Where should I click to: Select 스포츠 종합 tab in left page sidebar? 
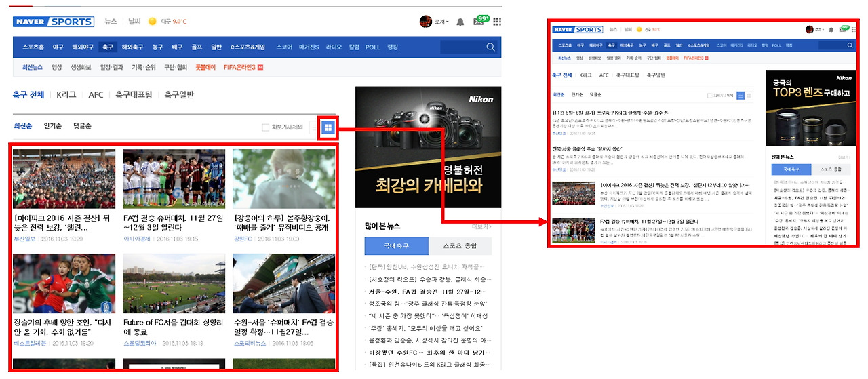pos(460,245)
